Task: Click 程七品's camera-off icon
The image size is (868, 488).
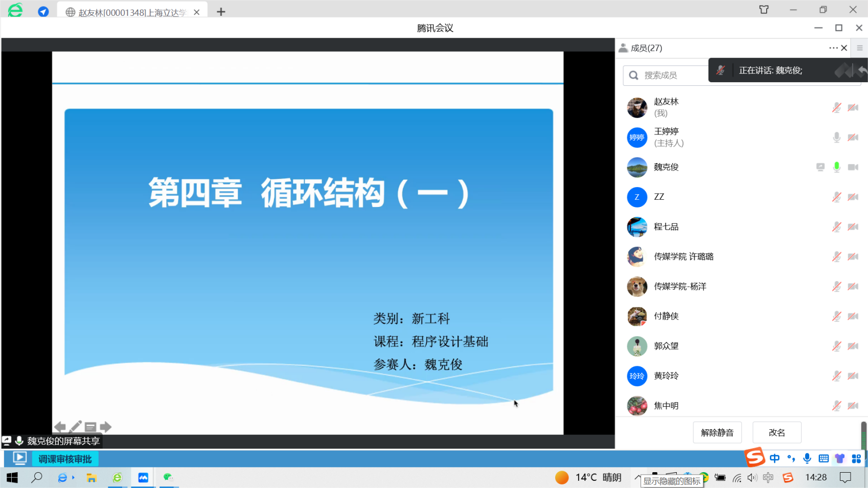Action: [853, 227]
